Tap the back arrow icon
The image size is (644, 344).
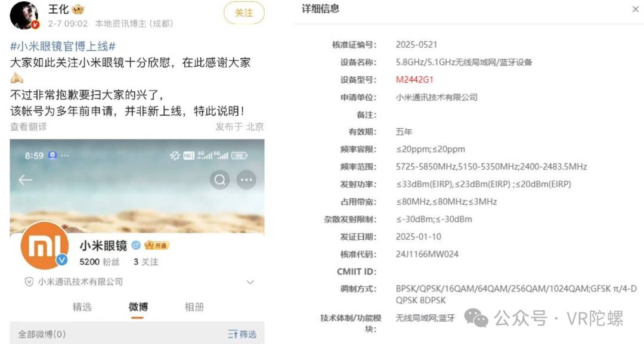point(26,180)
